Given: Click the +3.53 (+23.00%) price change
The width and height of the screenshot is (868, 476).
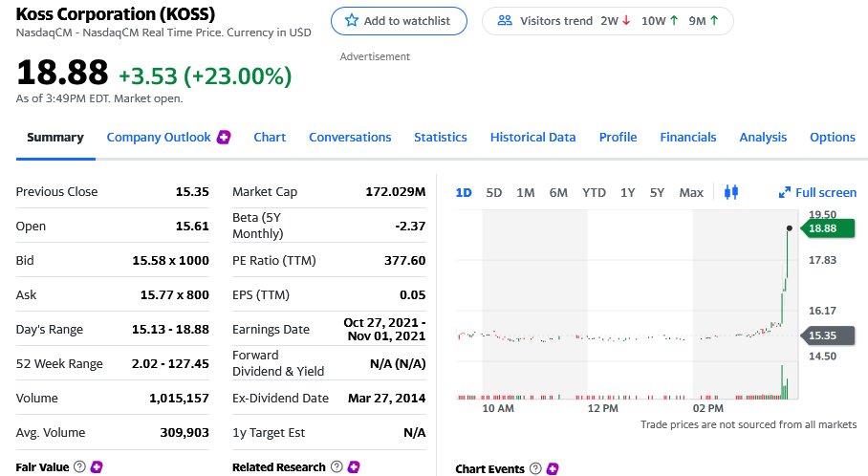Looking at the screenshot, I should (205, 76).
